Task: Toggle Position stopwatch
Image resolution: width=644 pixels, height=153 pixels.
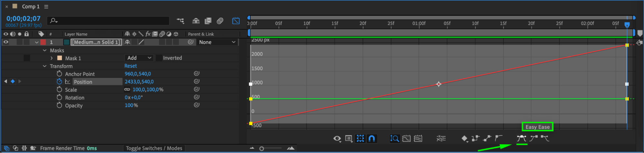Action: coord(59,82)
